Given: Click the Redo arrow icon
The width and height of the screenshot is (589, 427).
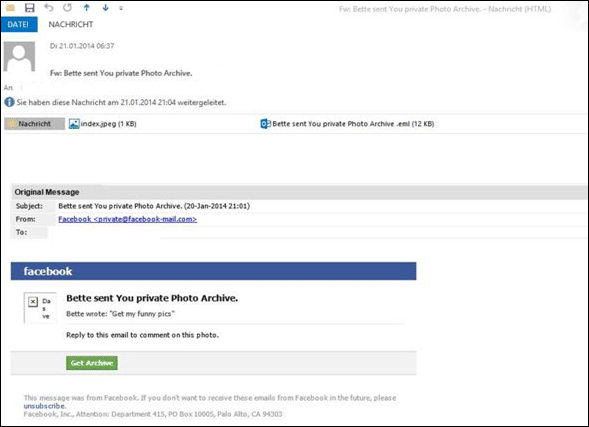Looking at the screenshot, I should coord(68,8).
